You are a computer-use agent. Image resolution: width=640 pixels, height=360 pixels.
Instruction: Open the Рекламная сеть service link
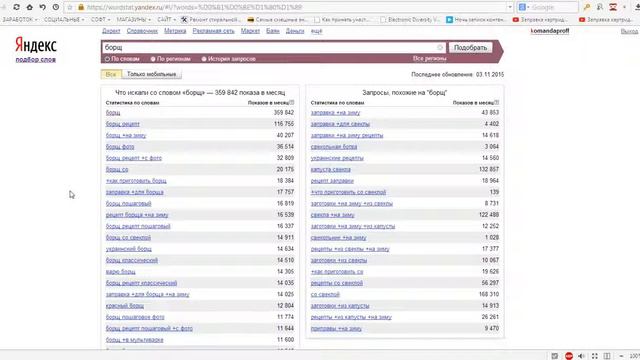click(x=213, y=31)
